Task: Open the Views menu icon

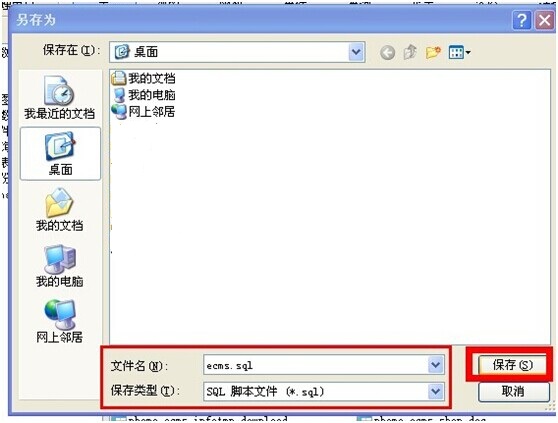Action: click(459, 53)
